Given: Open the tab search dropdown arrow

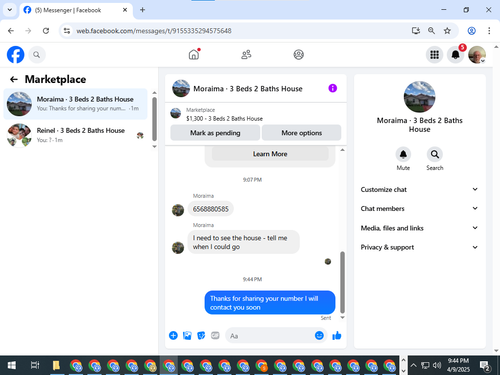Looking at the screenshot, I should (x=10, y=10).
